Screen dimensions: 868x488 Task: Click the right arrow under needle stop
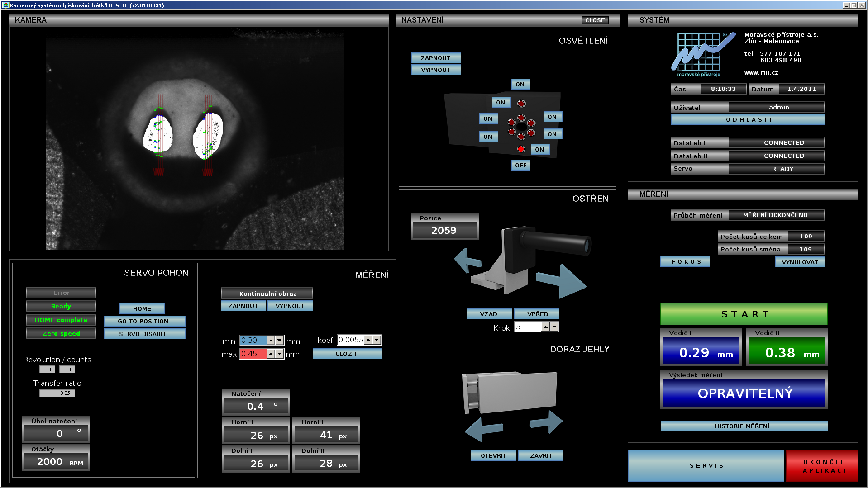pyautogui.click(x=547, y=422)
